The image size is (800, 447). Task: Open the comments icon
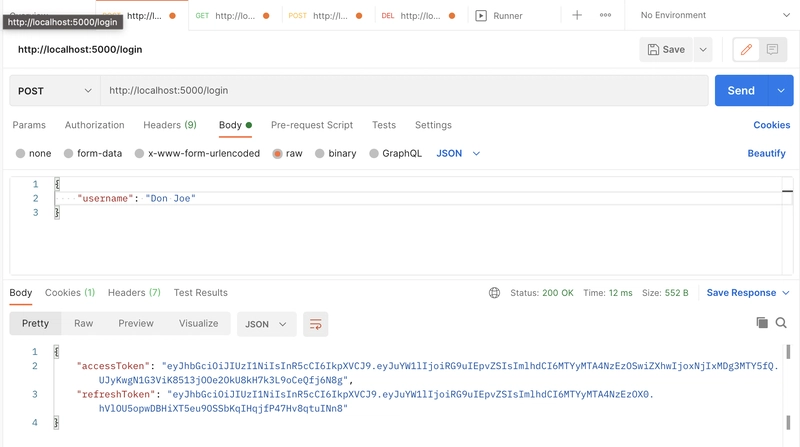(772, 49)
